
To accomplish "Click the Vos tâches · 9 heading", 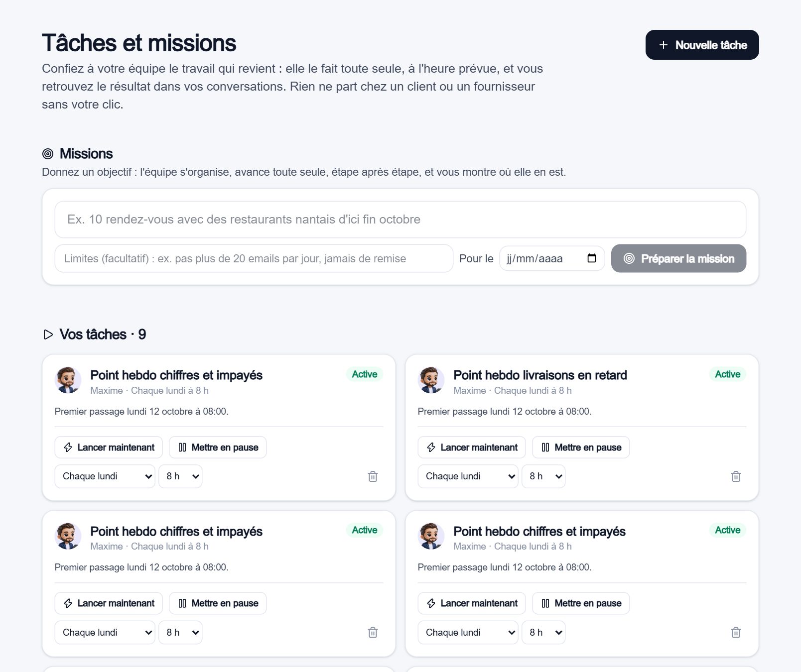I will click(103, 335).
